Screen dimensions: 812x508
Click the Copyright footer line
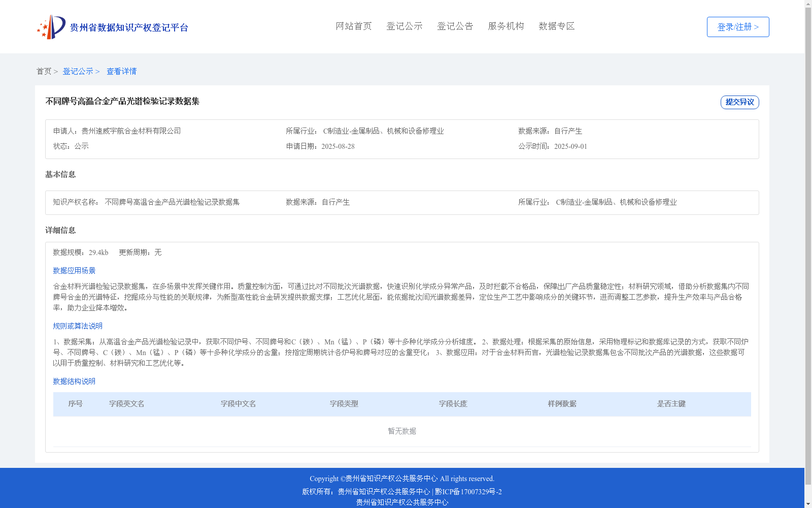(x=402, y=479)
